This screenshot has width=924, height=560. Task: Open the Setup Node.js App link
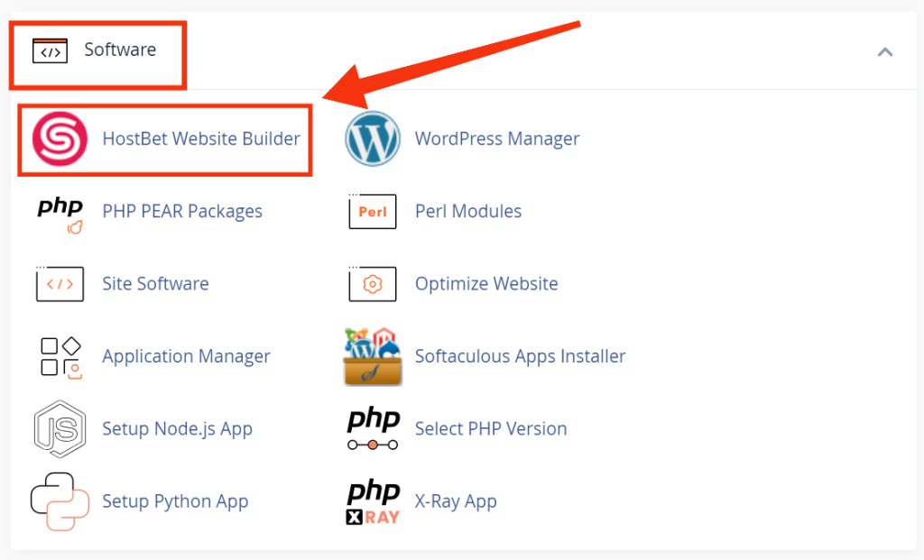178,428
